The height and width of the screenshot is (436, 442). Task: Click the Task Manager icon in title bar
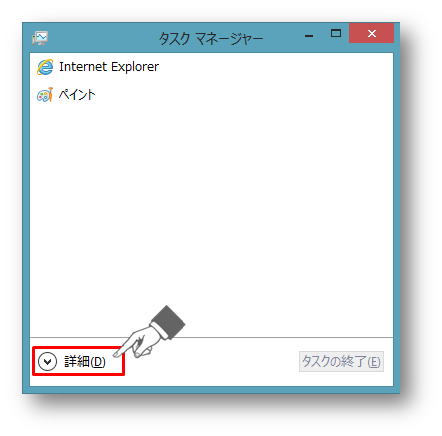point(40,38)
